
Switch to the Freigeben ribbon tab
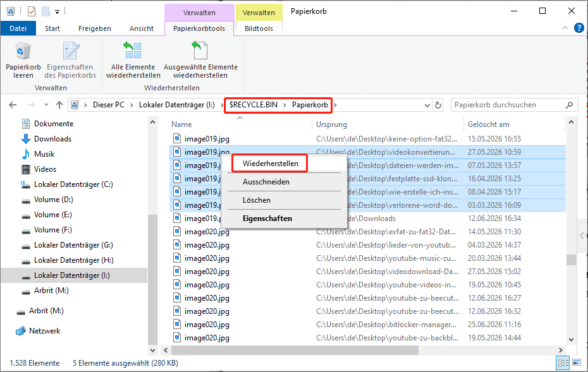(94, 28)
